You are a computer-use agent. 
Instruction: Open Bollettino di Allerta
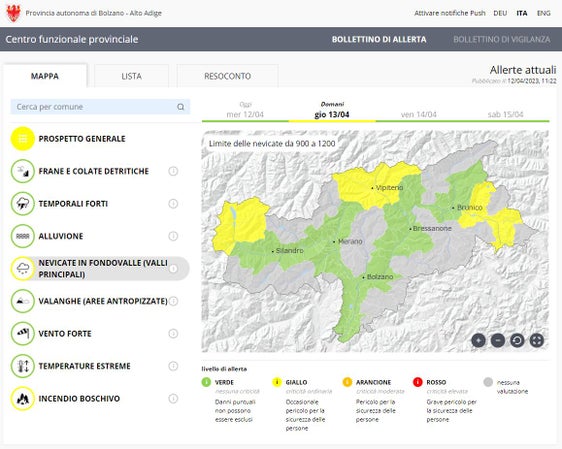click(x=379, y=39)
